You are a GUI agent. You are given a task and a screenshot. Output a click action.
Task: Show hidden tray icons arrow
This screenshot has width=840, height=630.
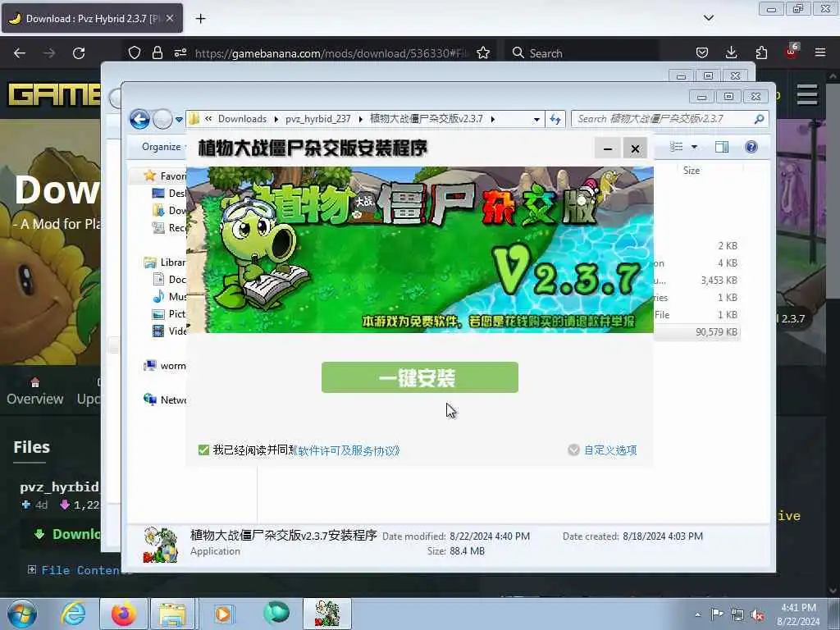[x=697, y=614]
